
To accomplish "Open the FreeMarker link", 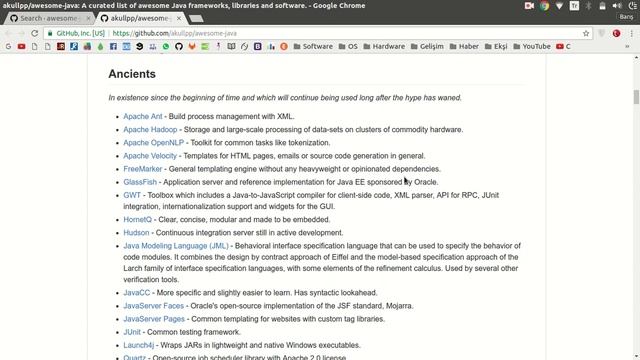I will 142,169.
